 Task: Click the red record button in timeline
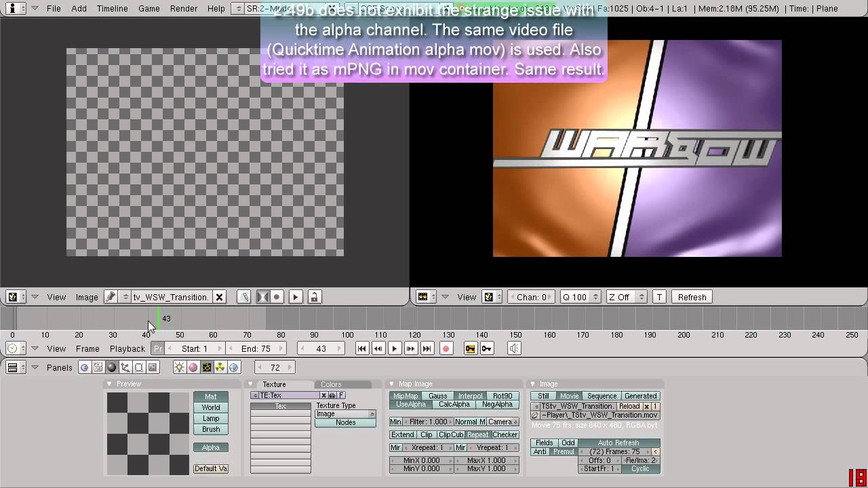(446, 348)
